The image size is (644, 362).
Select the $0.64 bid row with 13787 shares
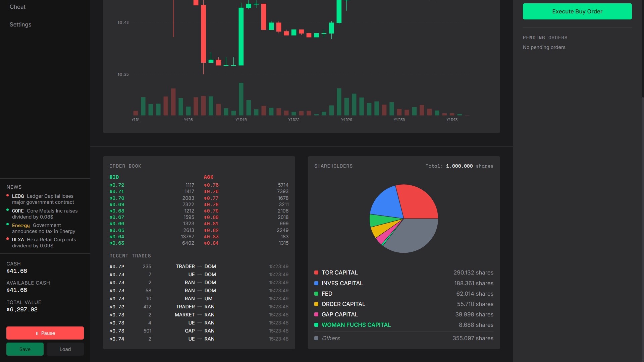coord(152,237)
